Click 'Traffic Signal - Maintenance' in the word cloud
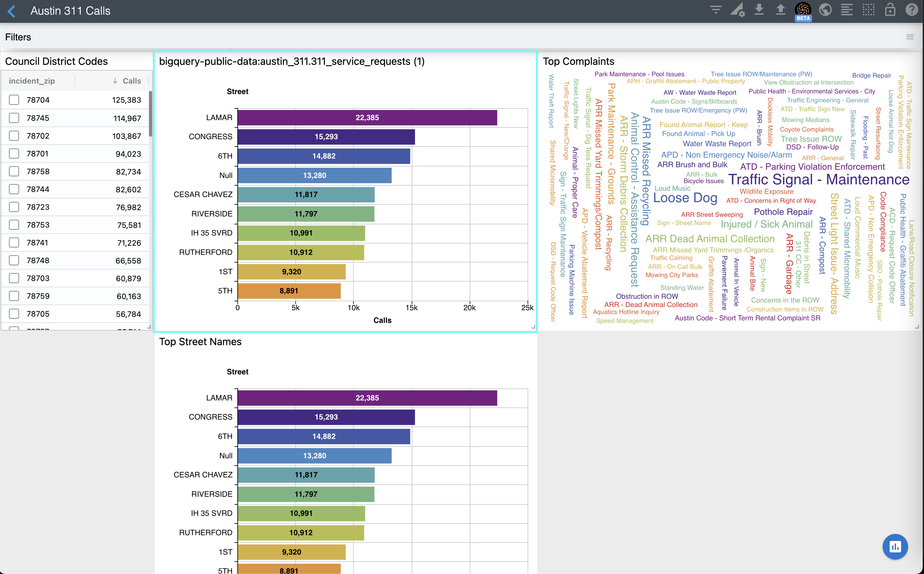The width and height of the screenshot is (924, 574). 818,180
